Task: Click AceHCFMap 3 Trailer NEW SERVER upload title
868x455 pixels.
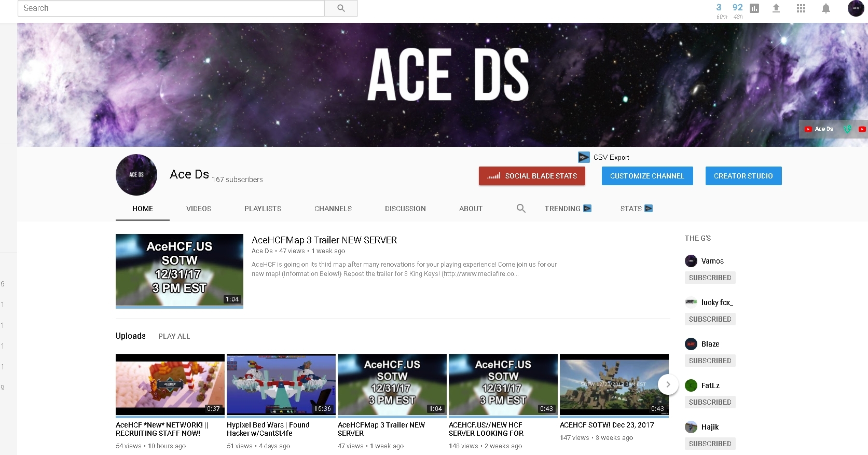Action: point(381,429)
